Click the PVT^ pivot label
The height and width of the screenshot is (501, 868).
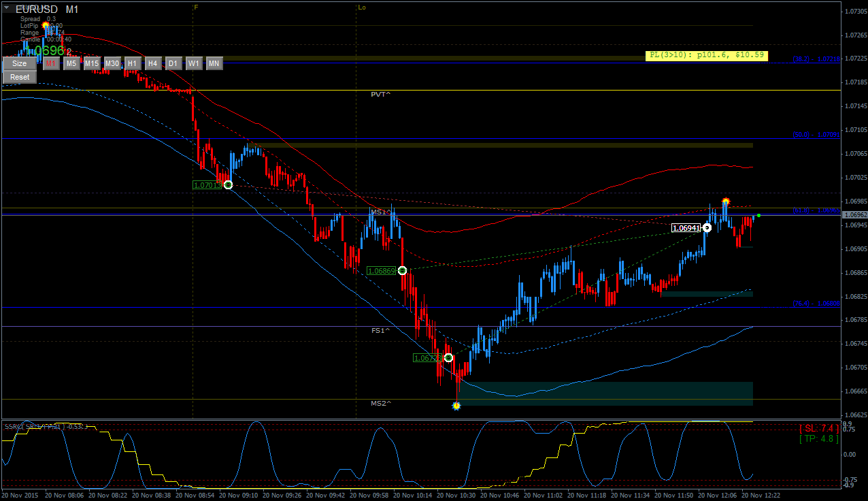(380, 95)
